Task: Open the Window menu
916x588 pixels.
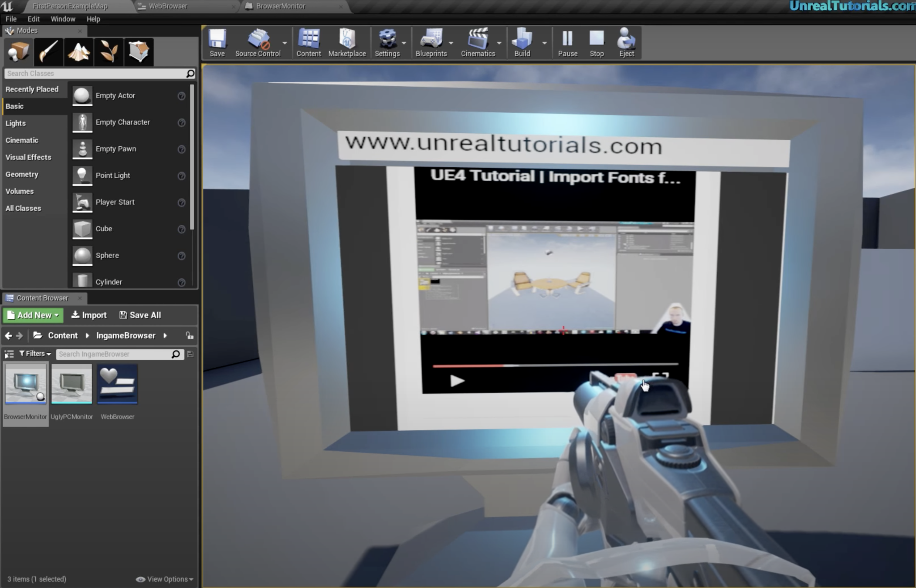Action: pyautogui.click(x=63, y=19)
